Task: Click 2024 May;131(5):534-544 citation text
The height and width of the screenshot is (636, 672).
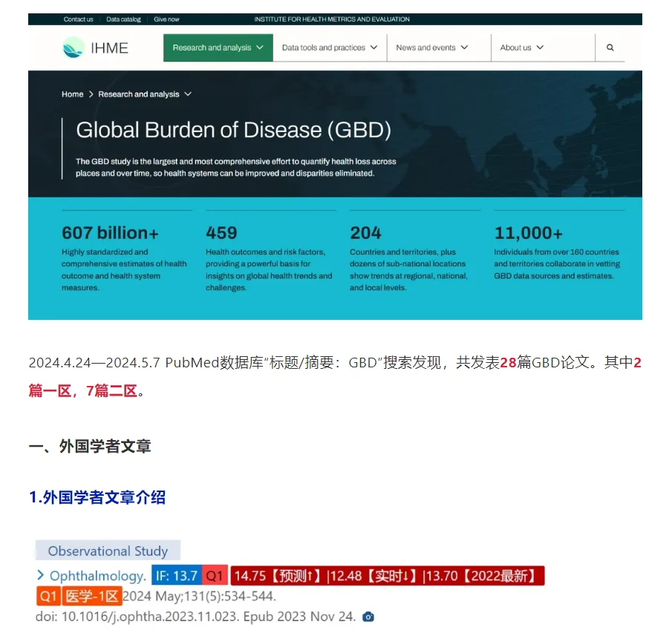Action: pos(199,596)
